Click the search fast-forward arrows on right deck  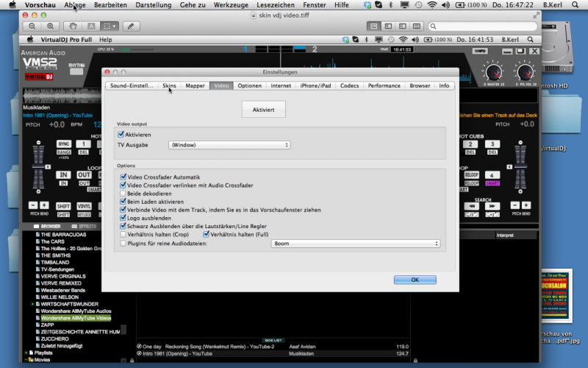click(492, 206)
